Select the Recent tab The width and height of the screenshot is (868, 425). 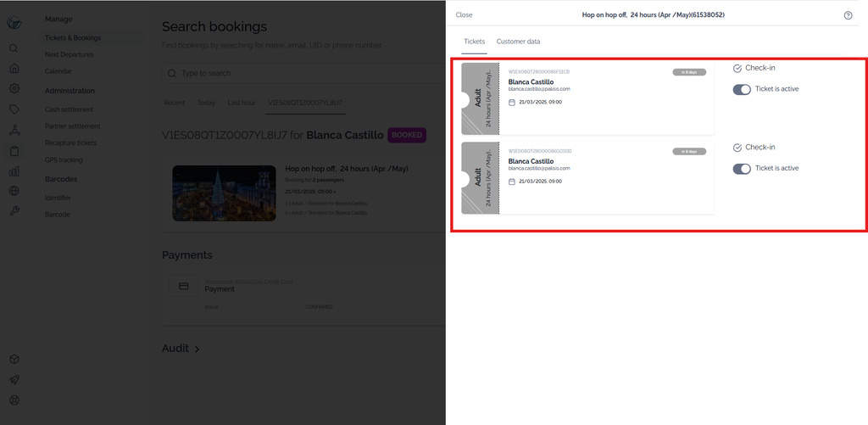tap(175, 103)
